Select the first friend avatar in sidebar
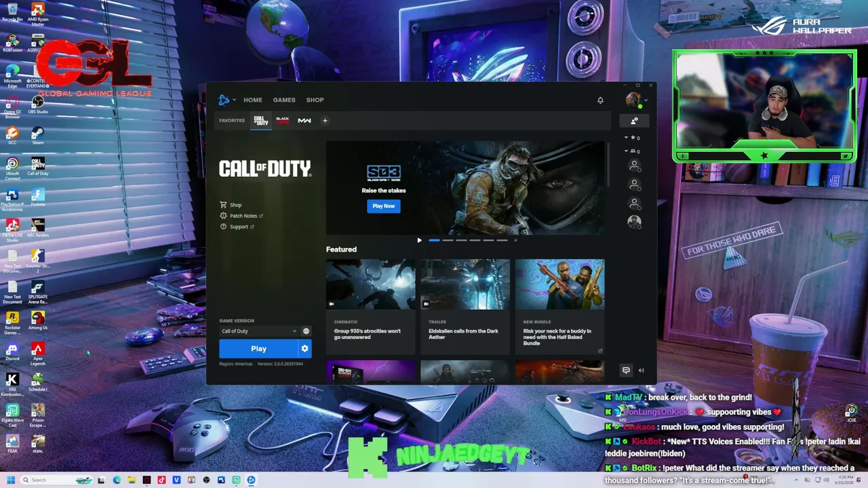The width and height of the screenshot is (868, 488). (634, 165)
